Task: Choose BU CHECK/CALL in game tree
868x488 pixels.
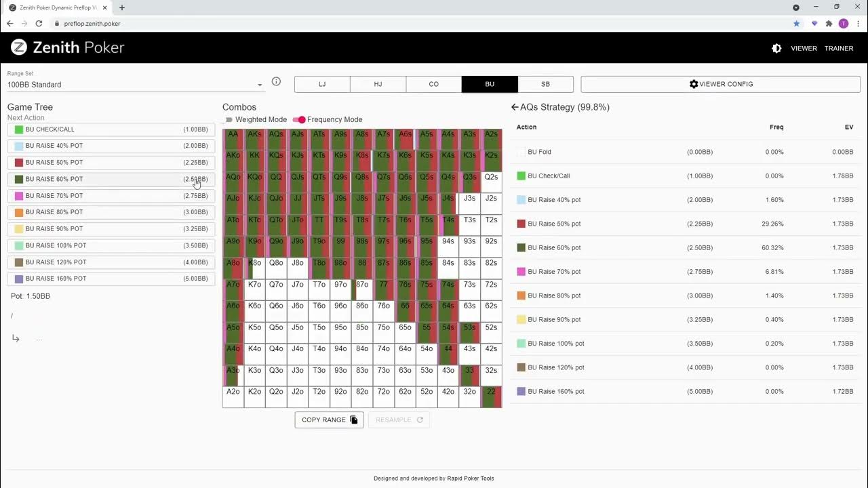Action: [111, 129]
